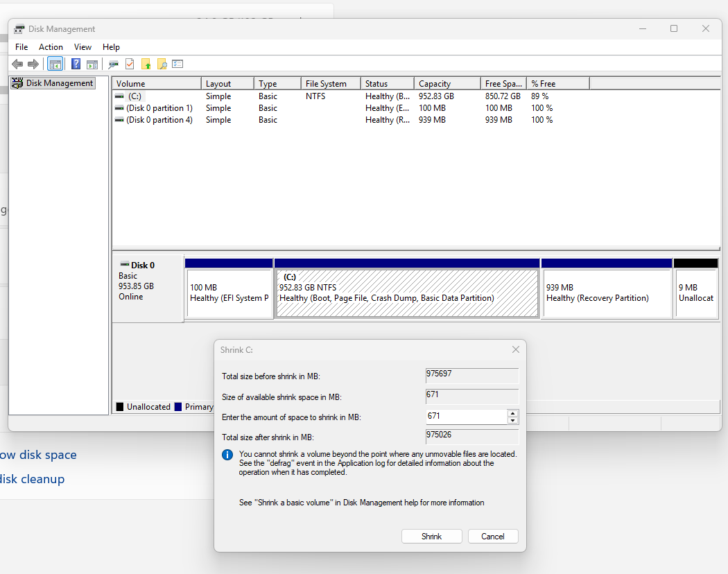Maximize the Disk Management window
This screenshot has height=574, width=728.
point(674,29)
